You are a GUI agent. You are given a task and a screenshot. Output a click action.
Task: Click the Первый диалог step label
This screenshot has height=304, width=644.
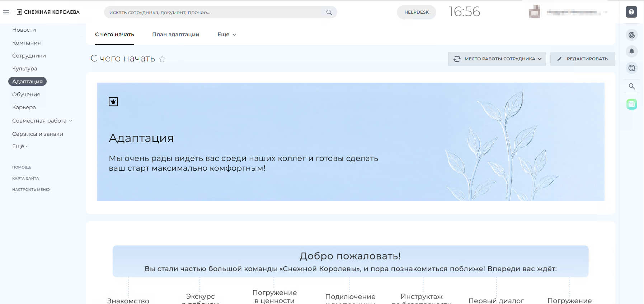[x=496, y=301]
